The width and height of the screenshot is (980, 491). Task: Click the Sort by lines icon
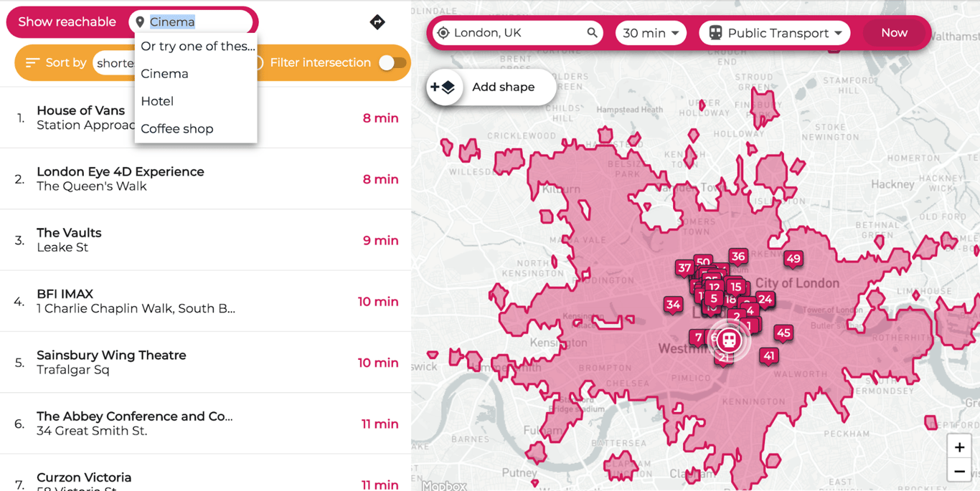(32, 63)
